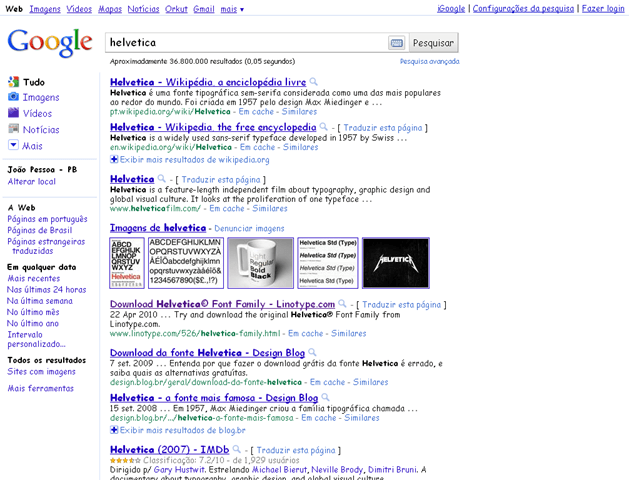Image resolution: width=629 pixels, height=480 pixels.
Task: Click Alterar local in sidebar
Action: [x=32, y=182]
